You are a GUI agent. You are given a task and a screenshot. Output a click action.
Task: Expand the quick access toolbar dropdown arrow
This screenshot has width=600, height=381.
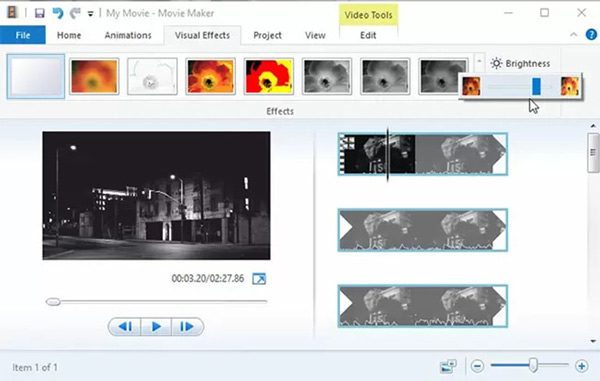click(90, 14)
